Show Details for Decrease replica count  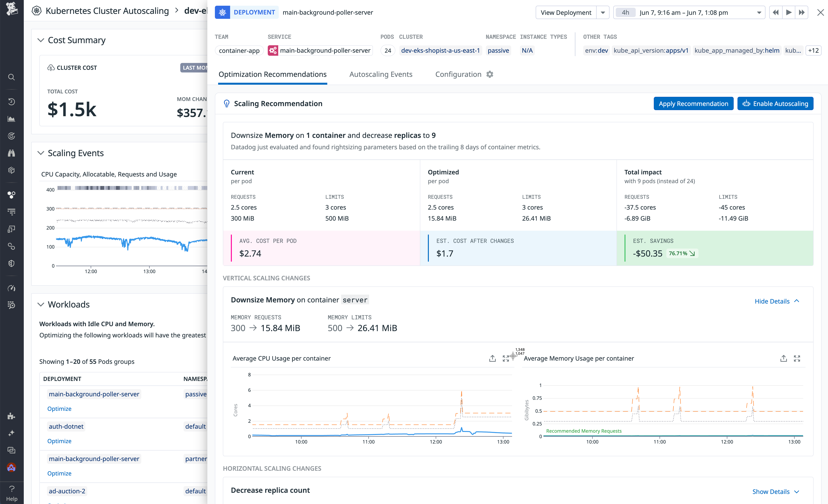771,491
